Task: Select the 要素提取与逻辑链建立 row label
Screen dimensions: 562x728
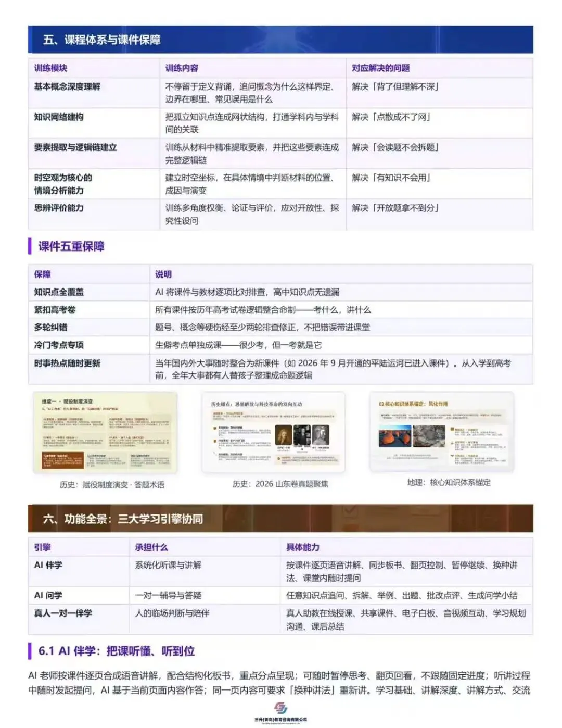Action: 75,147
